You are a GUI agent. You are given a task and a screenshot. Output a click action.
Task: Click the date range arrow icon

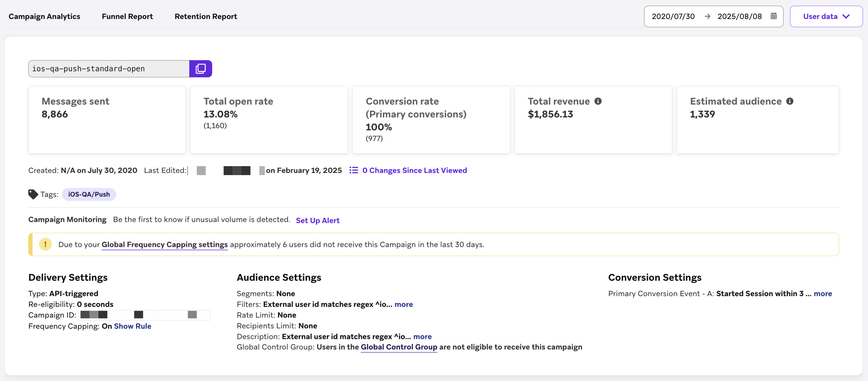(x=707, y=16)
